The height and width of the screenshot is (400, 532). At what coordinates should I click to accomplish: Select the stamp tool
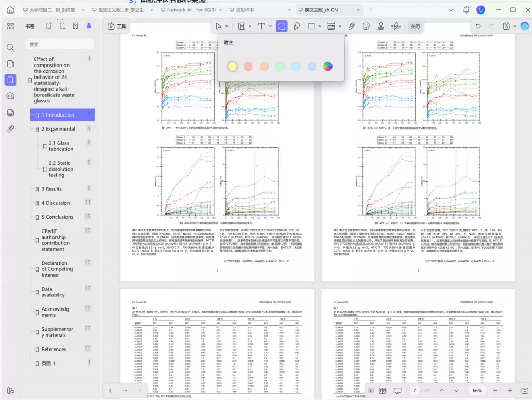[381, 26]
